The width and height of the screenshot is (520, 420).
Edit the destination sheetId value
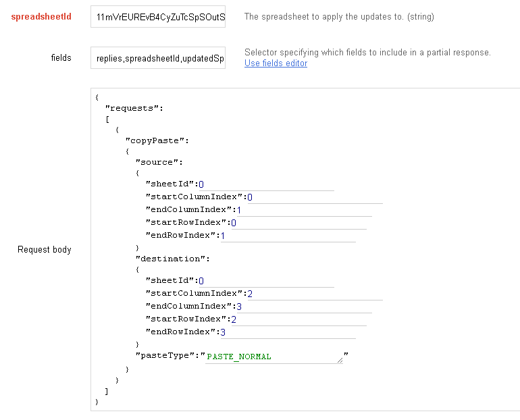266,281
